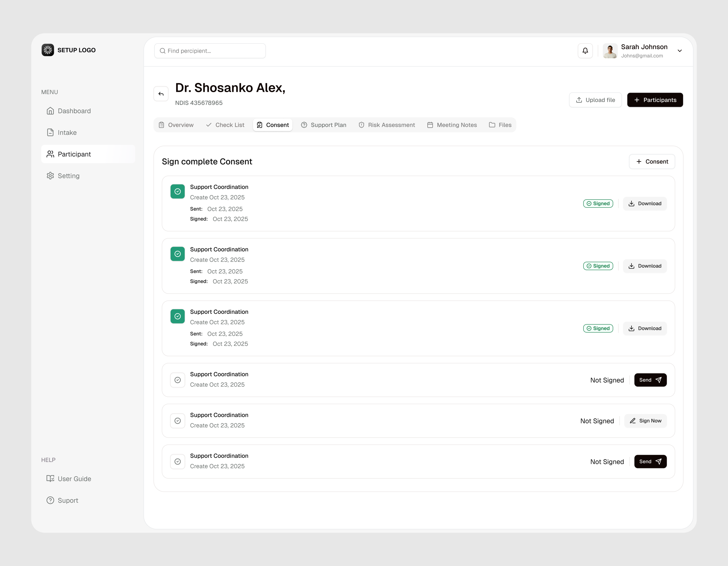This screenshot has height=566, width=728.
Task: Toggle the Signed status badge on second consent
Action: tap(598, 266)
